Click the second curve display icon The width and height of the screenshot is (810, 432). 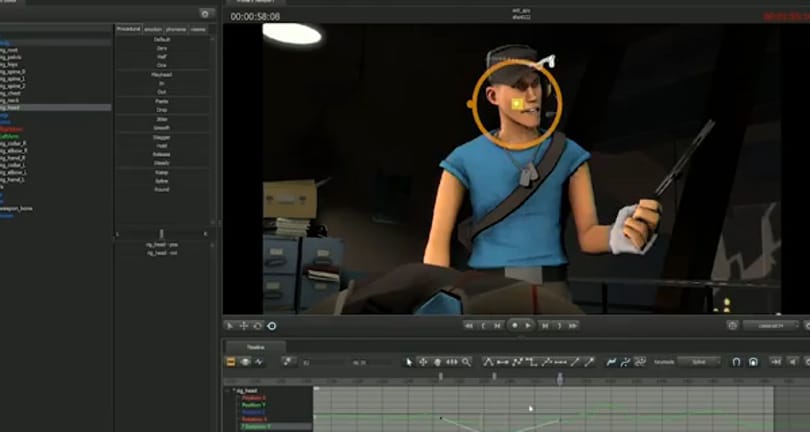626,362
